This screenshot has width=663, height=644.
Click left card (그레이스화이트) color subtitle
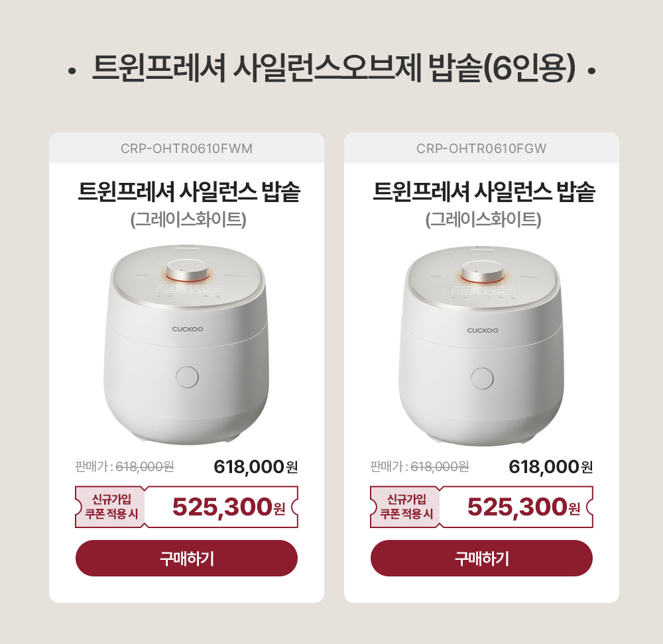(188, 220)
